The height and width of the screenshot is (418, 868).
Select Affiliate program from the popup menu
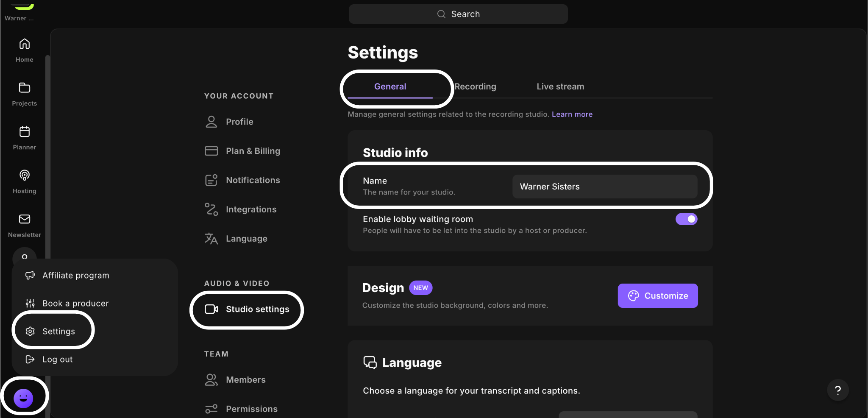(75, 276)
